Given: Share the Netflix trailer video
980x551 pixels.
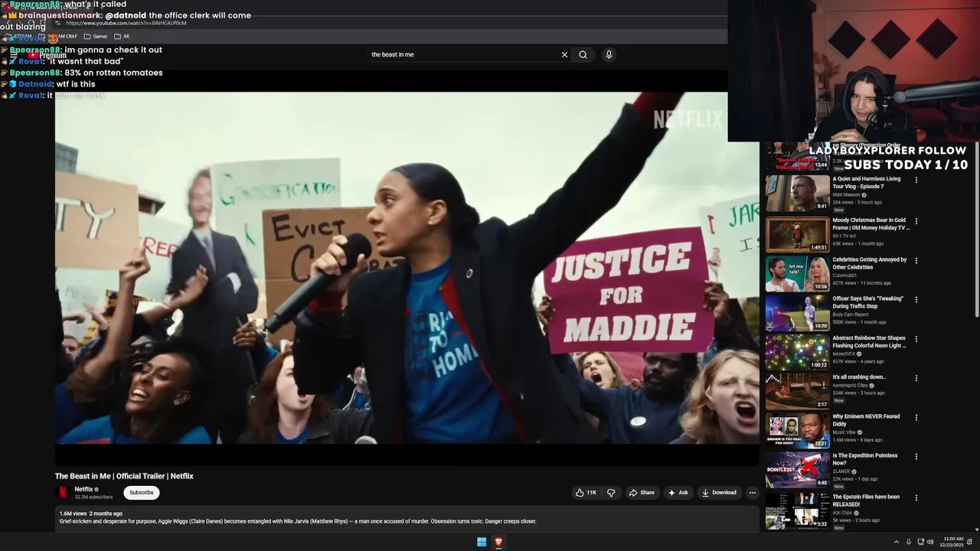Looking at the screenshot, I should click(642, 493).
